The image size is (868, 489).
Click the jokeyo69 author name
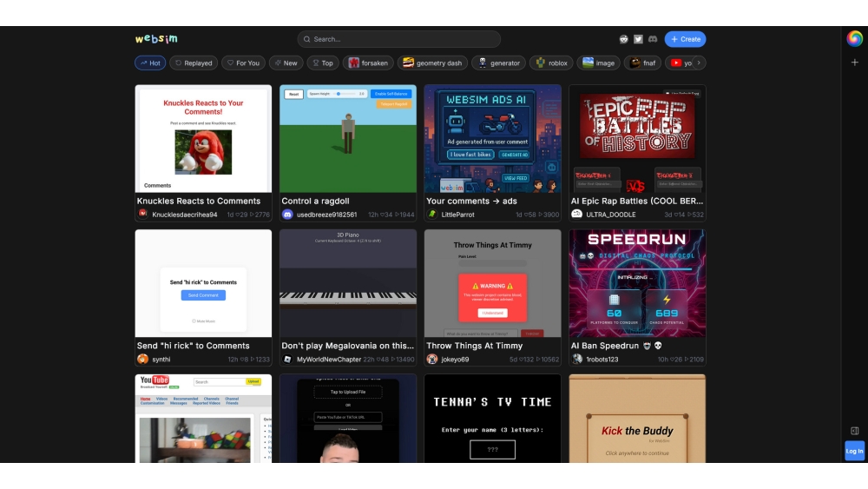point(455,360)
